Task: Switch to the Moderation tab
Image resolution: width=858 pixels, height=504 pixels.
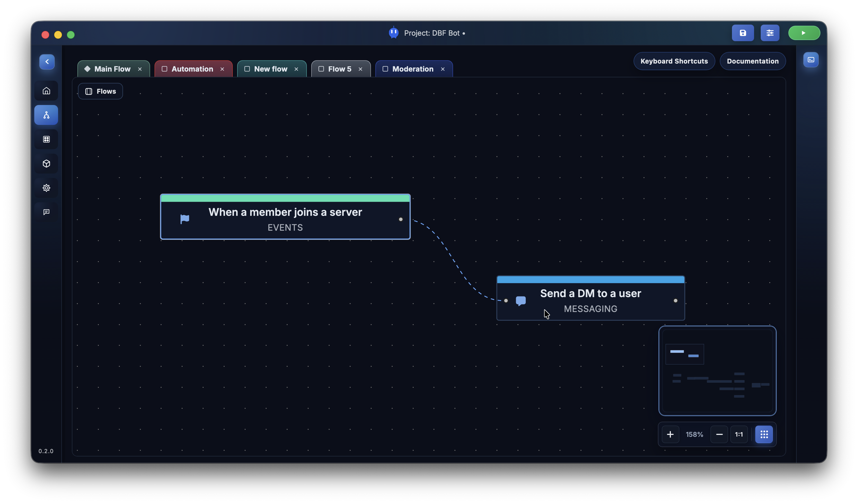Action: [412, 69]
